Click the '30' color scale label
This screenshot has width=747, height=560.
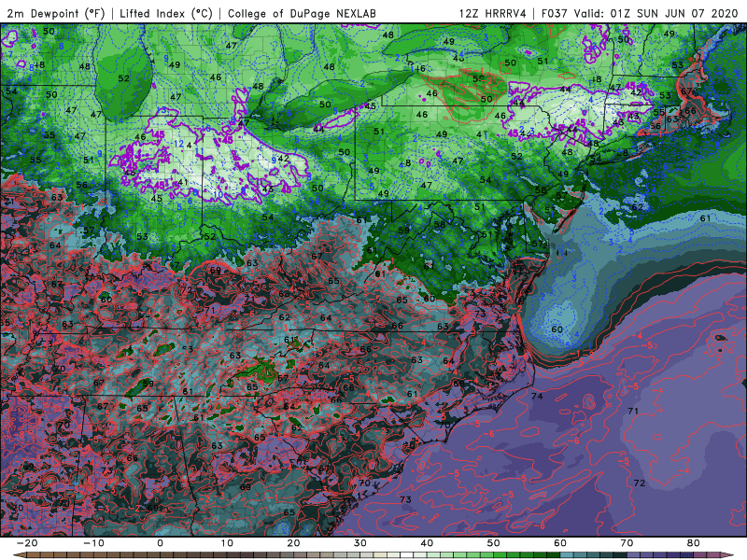tap(360, 543)
